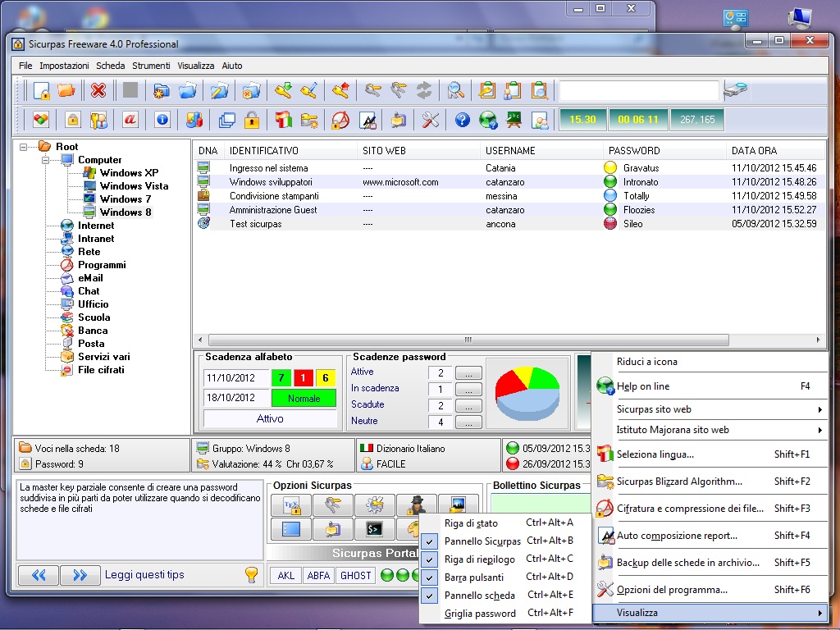Image resolution: width=840 pixels, height=630 pixels.
Task: Choose Seleziona lingua from the context menu
Action: click(x=710, y=454)
